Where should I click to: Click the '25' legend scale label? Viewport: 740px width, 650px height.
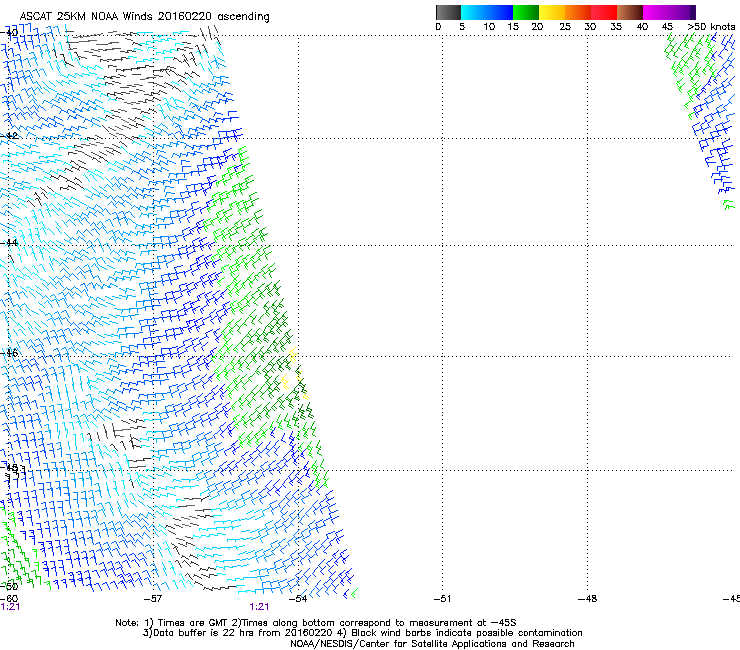click(x=565, y=27)
